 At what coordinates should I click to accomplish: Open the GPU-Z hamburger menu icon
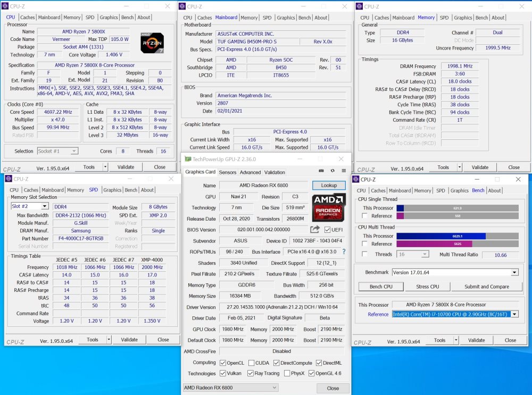click(x=344, y=171)
